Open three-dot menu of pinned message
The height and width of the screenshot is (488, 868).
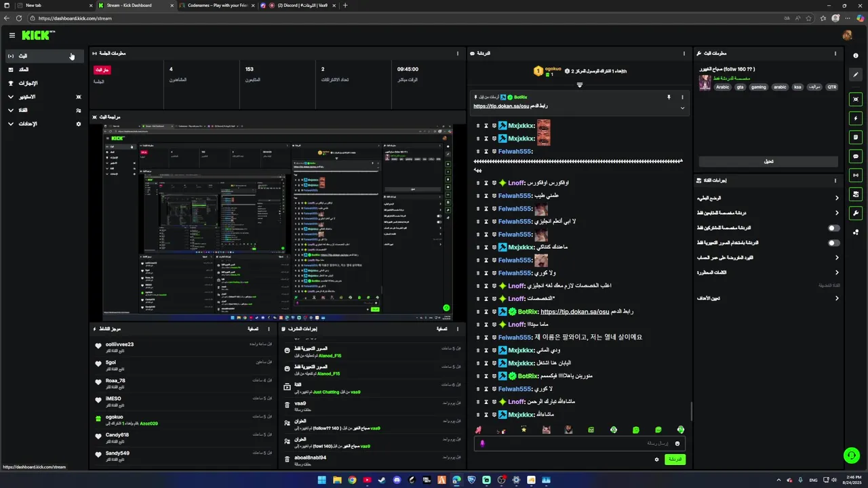pos(682,98)
